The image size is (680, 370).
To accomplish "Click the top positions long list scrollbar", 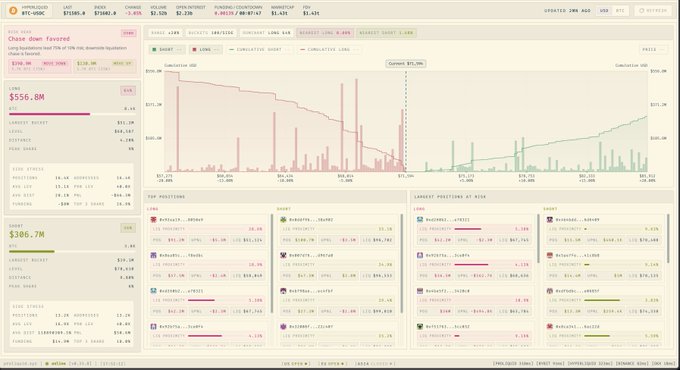I will [x=272, y=263].
